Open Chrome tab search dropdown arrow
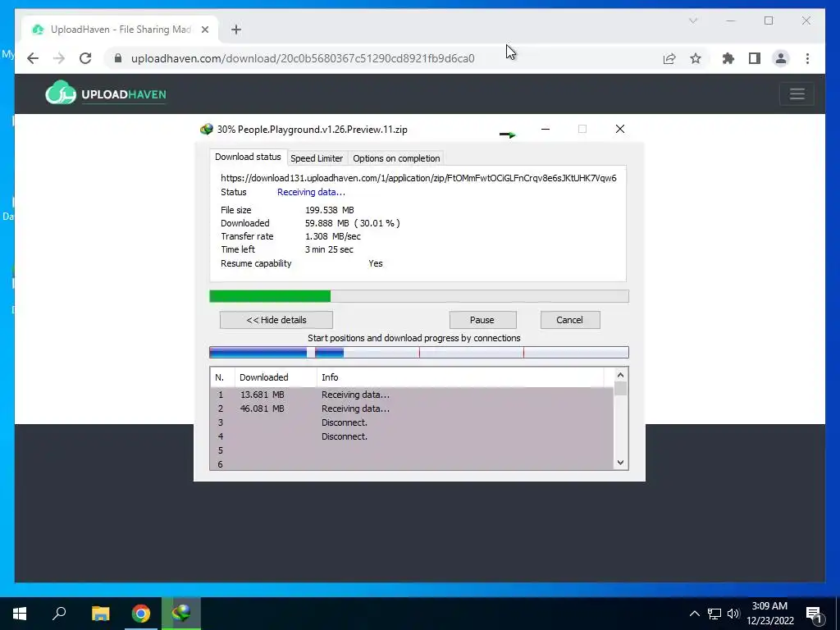840x630 pixels. click(692, 21)
